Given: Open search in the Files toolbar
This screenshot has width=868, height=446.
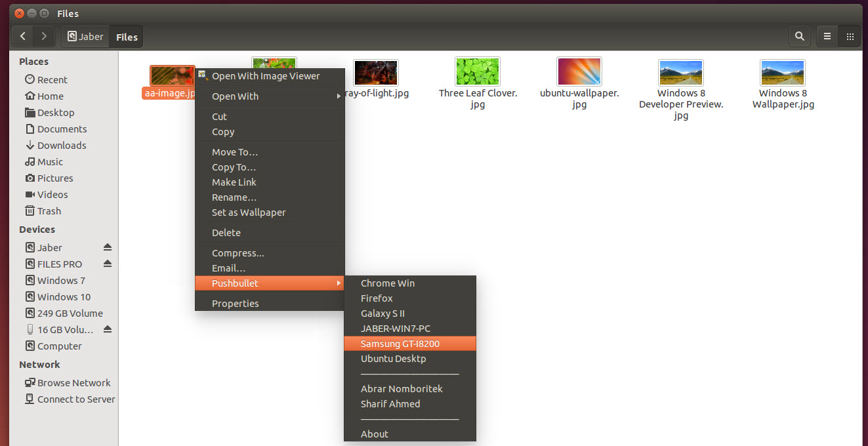Looking at the screenshot, I should coord(799,36).
